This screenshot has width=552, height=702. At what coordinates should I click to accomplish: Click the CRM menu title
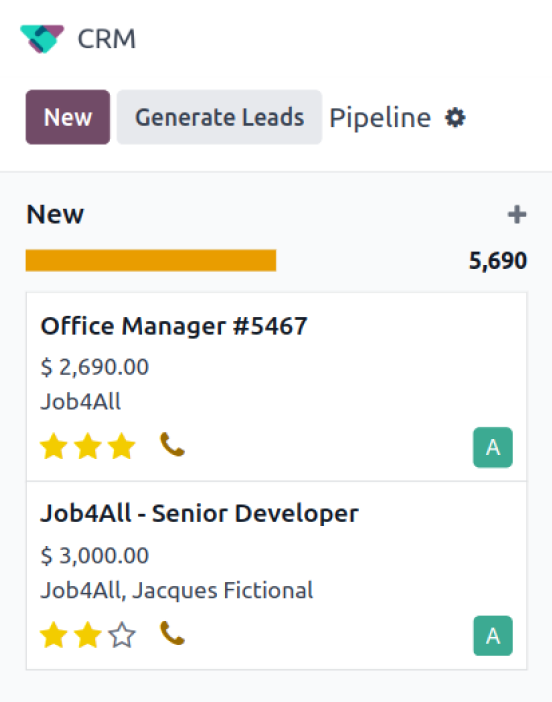click(x=107, y=39)
